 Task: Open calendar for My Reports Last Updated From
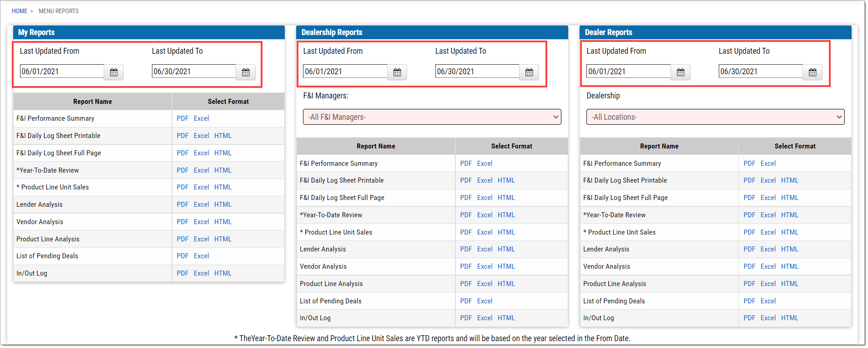click(114, 72)
